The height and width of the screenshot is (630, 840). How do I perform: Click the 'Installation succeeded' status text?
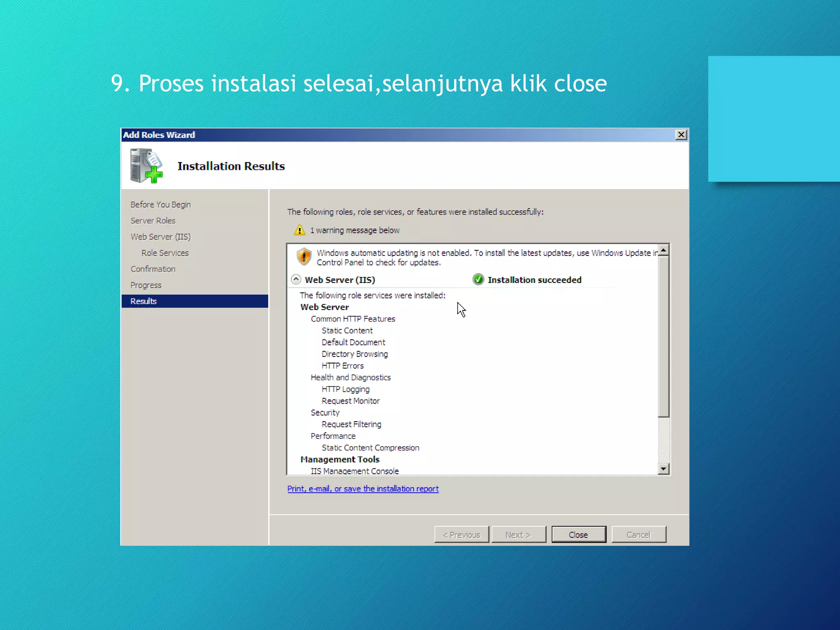click(x=534, y=280)
